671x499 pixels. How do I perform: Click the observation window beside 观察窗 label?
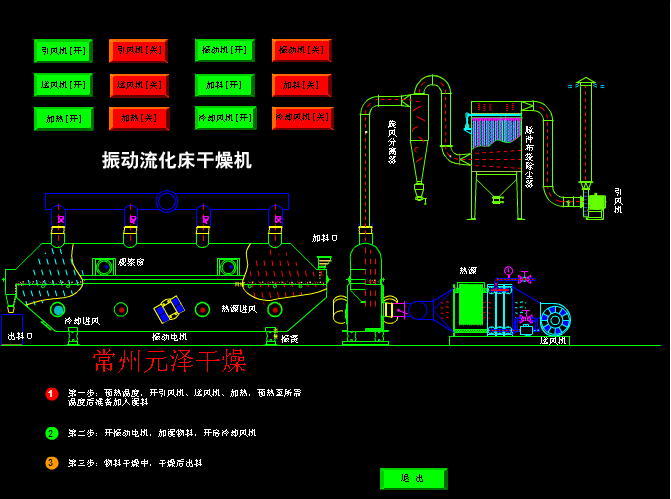(x=104, y=267)
